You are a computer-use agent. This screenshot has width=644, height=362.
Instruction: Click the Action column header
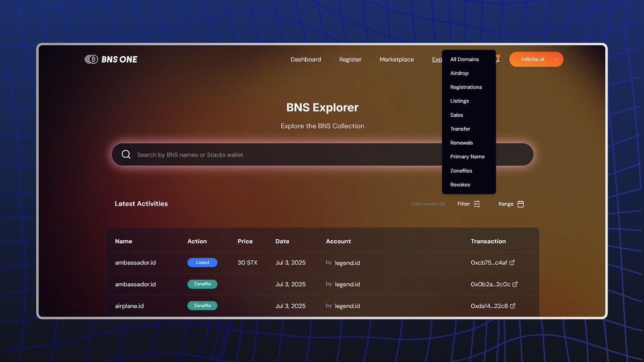[197, 241]
